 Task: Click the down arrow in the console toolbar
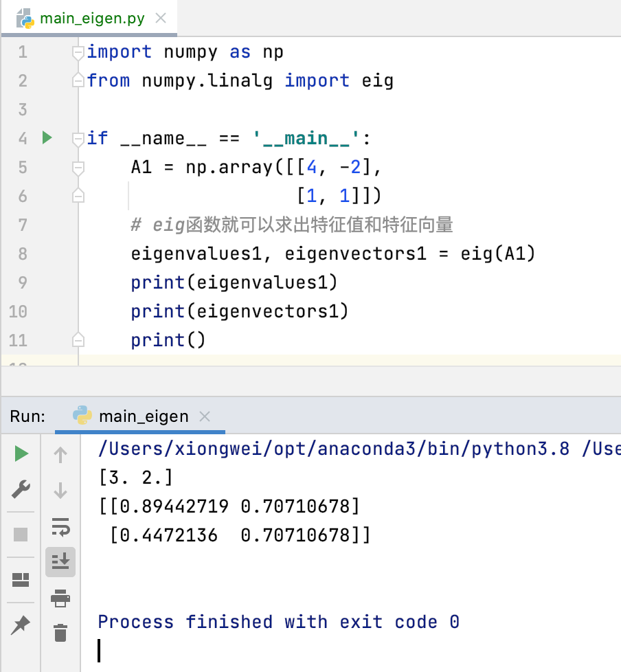coord(60,491)
